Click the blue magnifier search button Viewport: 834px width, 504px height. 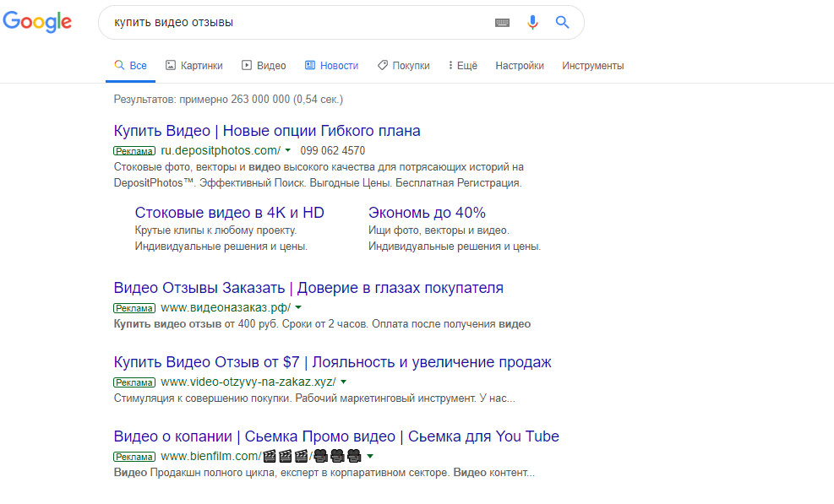pos(562,22)
